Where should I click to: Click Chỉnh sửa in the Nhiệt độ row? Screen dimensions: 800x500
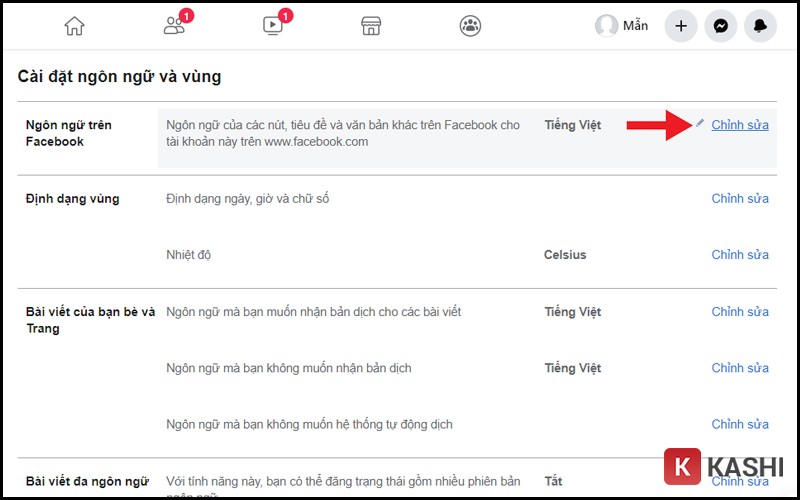(x=740, y=255)
